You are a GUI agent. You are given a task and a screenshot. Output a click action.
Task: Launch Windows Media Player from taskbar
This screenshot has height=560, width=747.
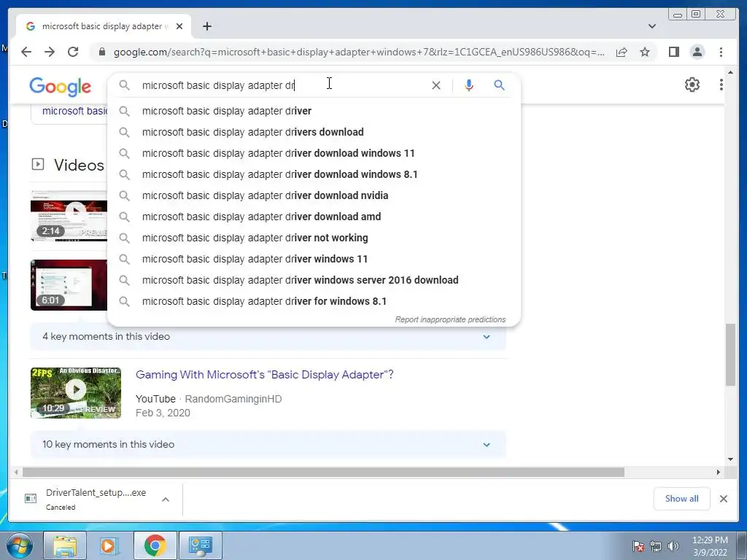pos(109,545)
